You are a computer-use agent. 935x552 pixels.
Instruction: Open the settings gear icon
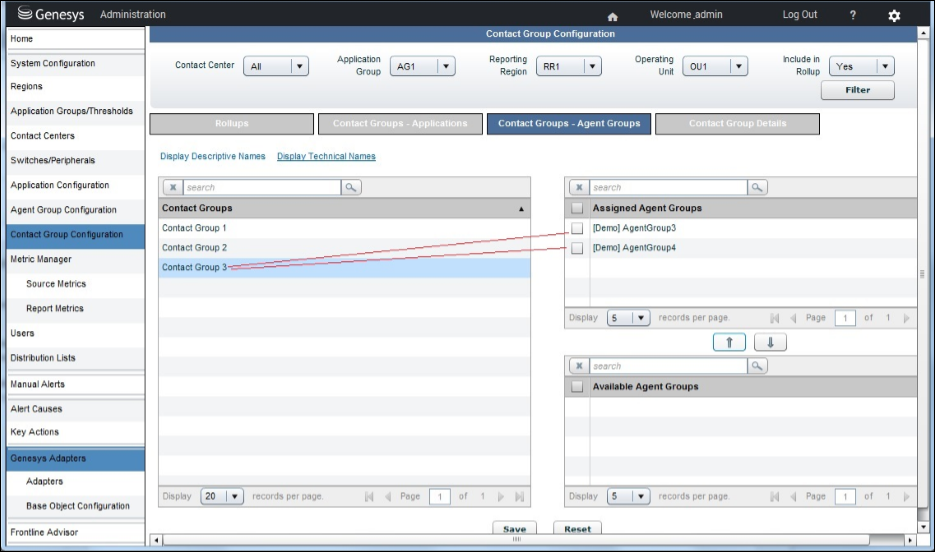click(x=894, y=16)
